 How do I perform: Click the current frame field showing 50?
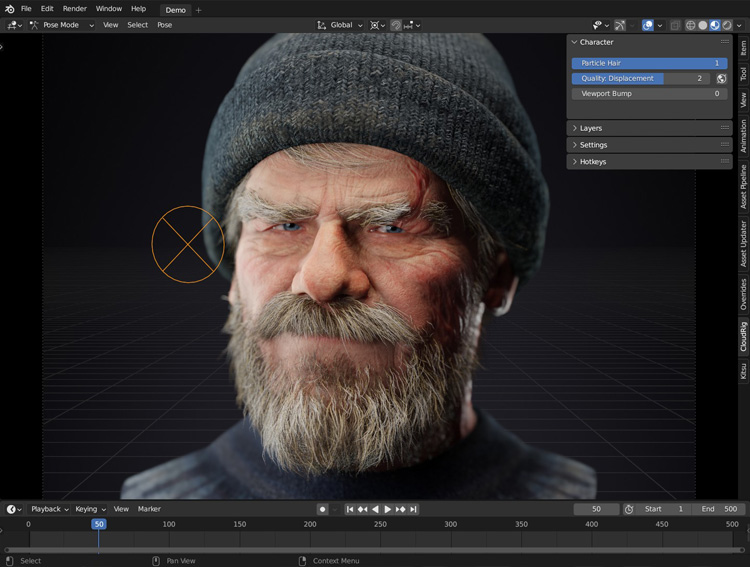click(596, 509)
